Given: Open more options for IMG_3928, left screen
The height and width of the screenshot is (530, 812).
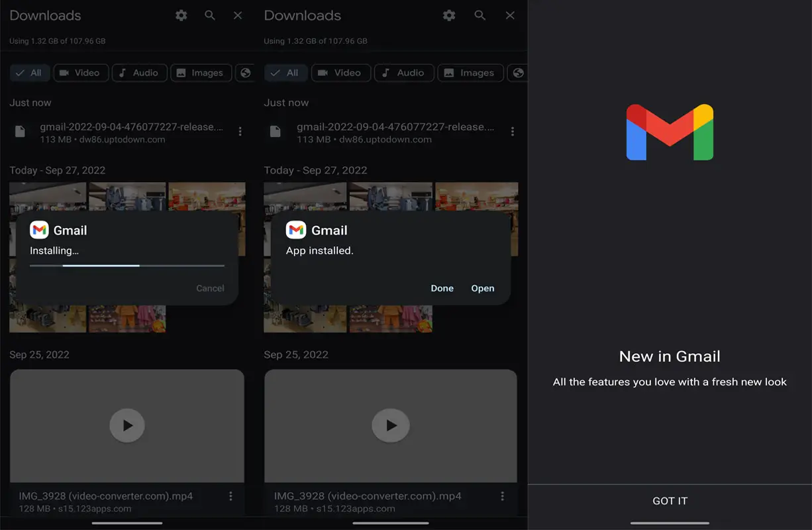Looking at the screenshot, I should tap(230, 496).
